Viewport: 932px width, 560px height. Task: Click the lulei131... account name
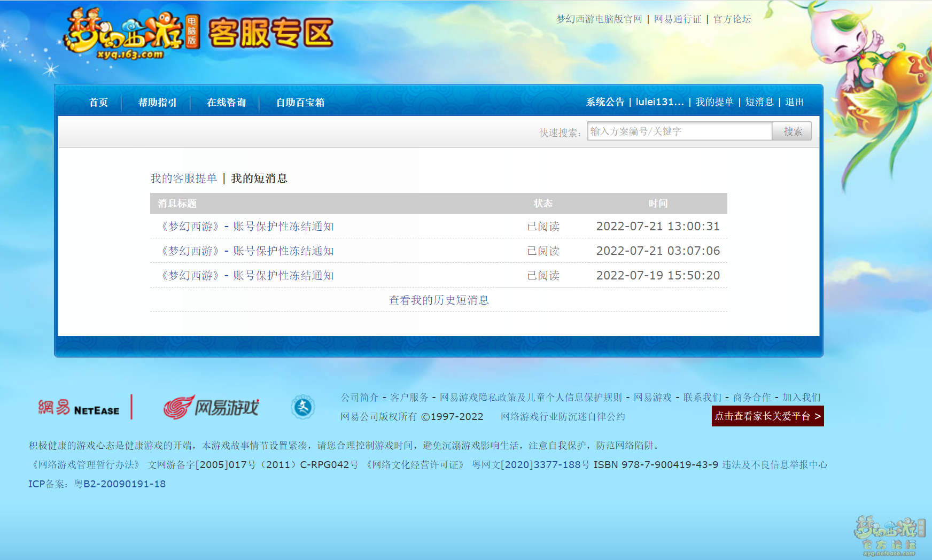(659, 102)
